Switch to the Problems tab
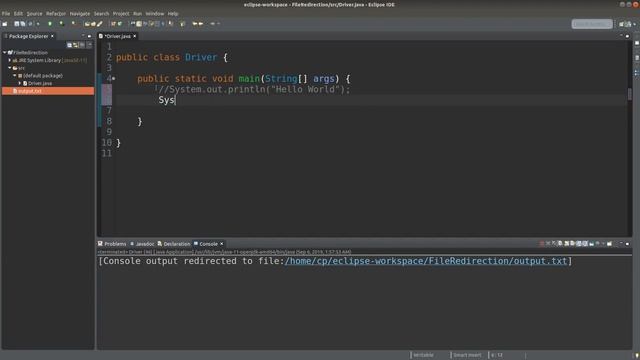This screenshot has width=640, height=360. point(112,244)
